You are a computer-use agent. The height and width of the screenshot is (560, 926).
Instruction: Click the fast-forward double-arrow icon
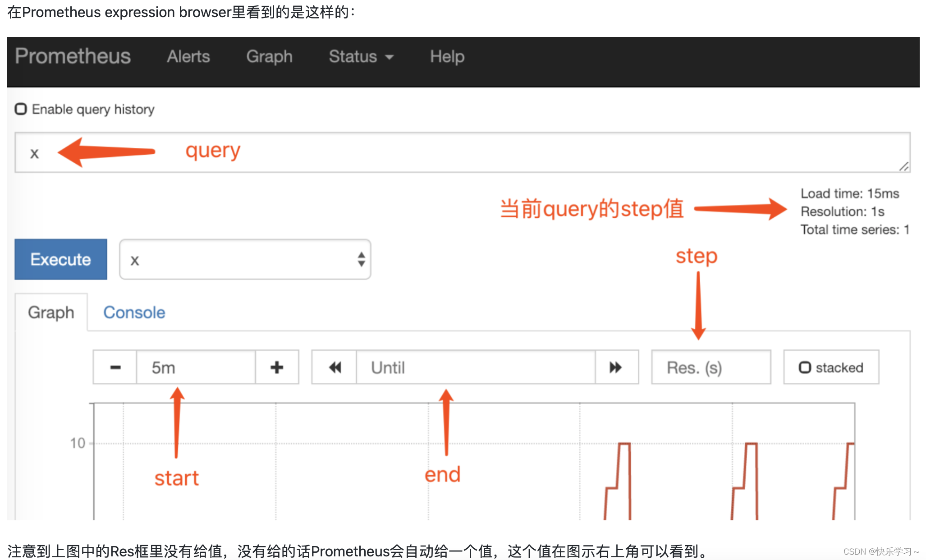[616, 367]
